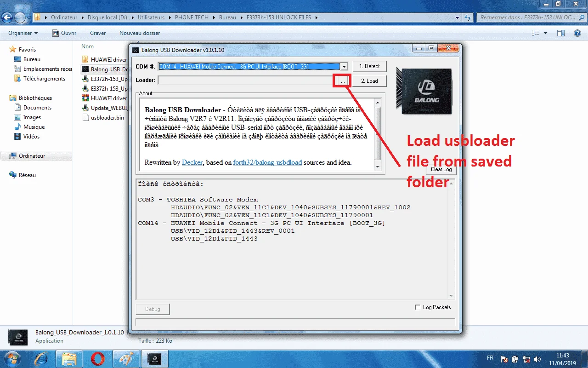Screen dimensions: 588x368
Task: Click the Explorer forward navigation arrow
Action: coord(20,18)
